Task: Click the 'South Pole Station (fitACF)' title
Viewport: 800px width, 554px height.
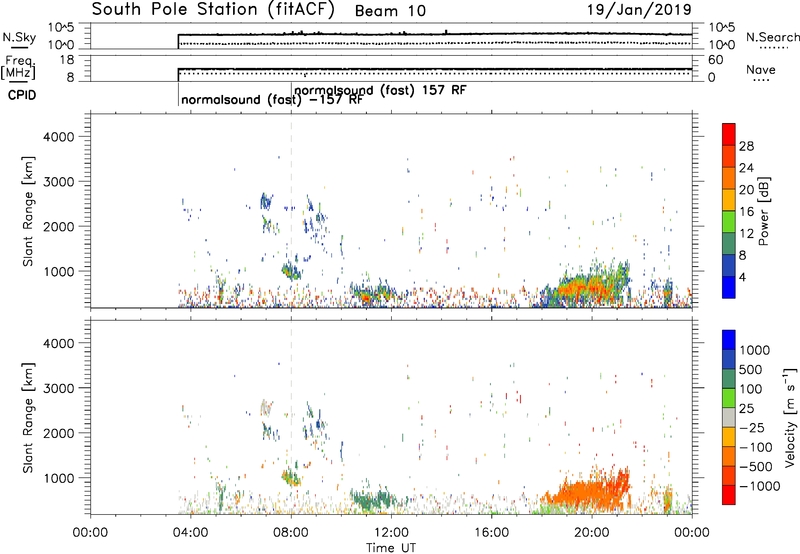Action: [212, 10]
